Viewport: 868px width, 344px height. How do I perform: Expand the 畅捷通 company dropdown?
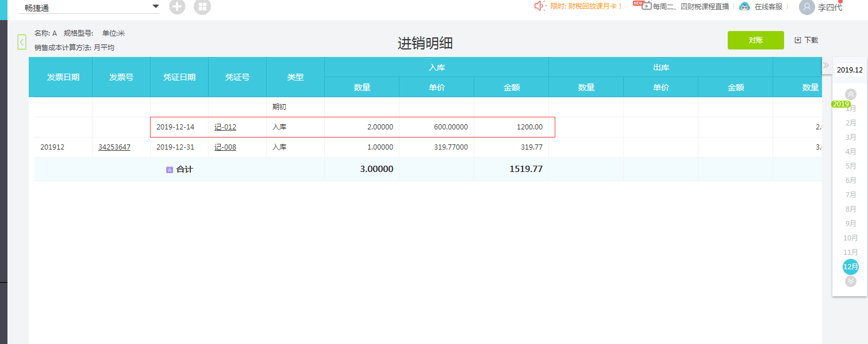point(155,6)
